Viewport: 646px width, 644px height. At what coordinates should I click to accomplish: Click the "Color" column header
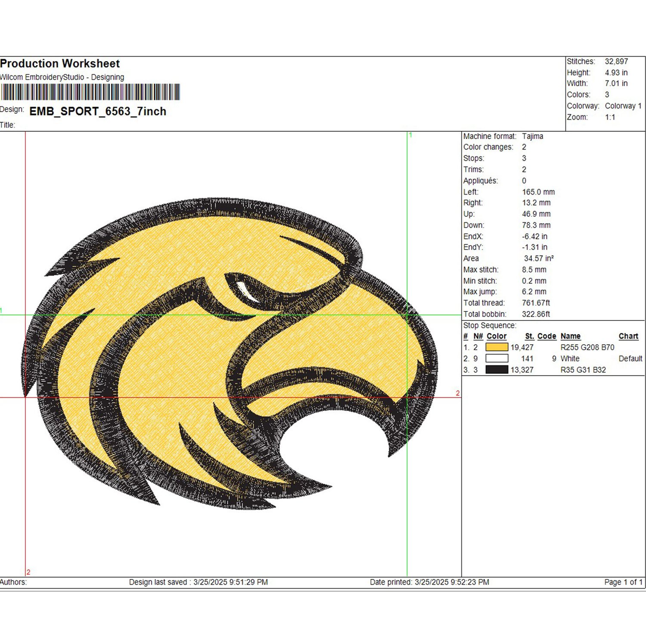point(497,336)
